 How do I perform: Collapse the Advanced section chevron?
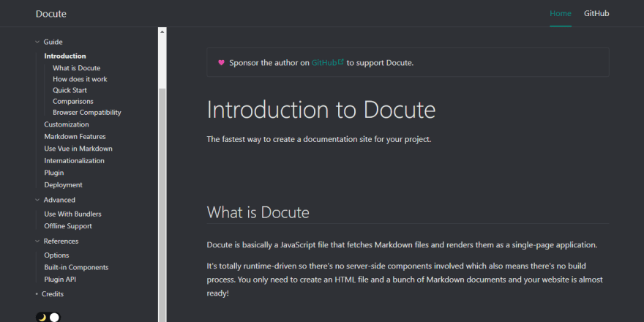pyautogui.click(x=37, y=200)
